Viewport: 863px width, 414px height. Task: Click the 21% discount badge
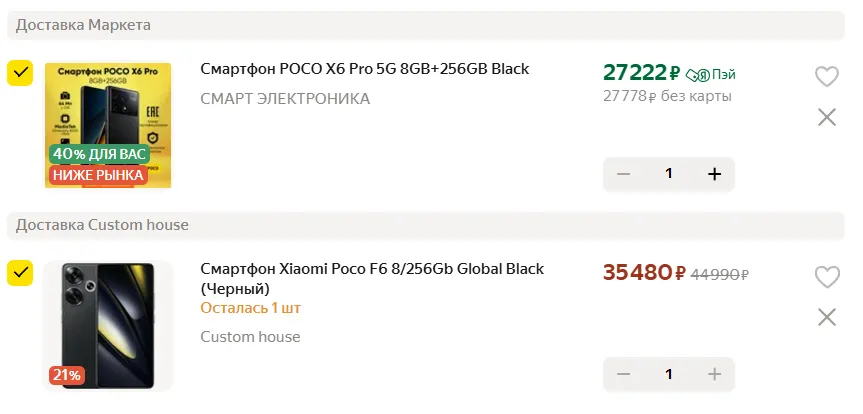pos(66,375)
